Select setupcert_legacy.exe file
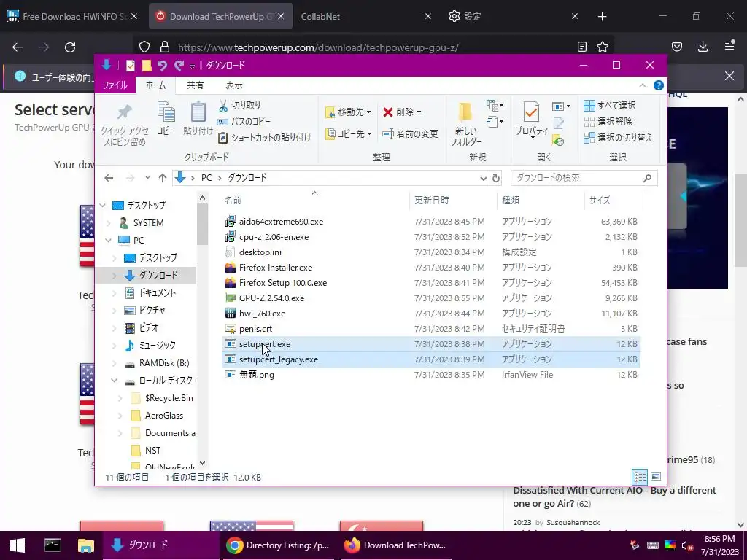Image resolution: width=747 pixels, height=560 pixels. (x=430, y=359)
